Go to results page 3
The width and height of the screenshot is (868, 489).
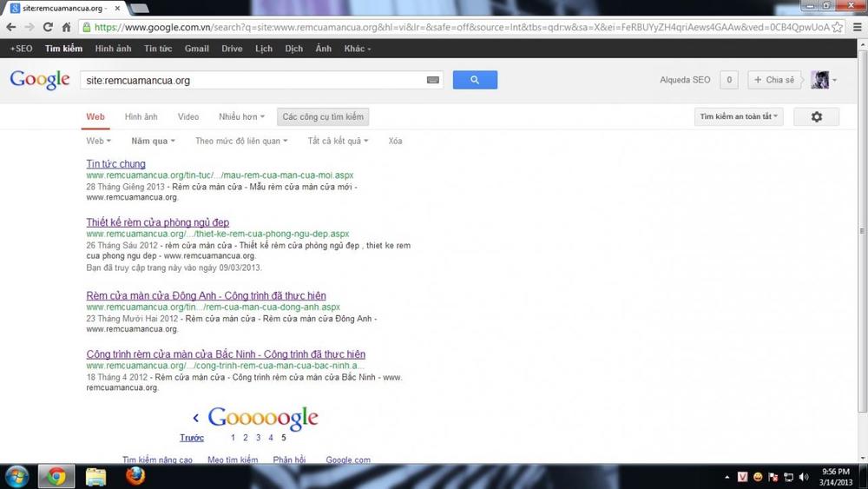pos(258,438)
